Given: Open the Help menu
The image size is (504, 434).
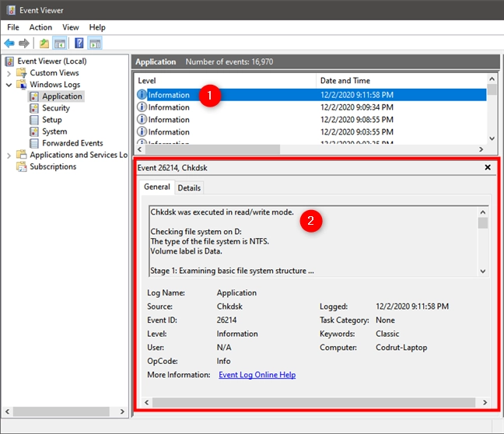Looking at the screenshot, I should click(97, 27).
